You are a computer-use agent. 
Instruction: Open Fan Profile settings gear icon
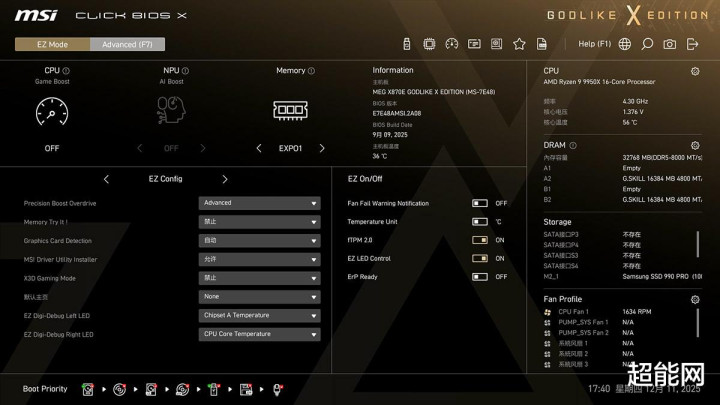click(x=695, y=299)
